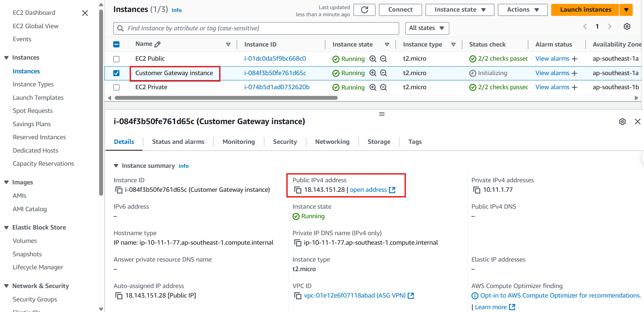Open vpc-01e12e6f07118abad (ASG VPN) link
Viewport: 644px width, 312px height.
pos(355,295)
